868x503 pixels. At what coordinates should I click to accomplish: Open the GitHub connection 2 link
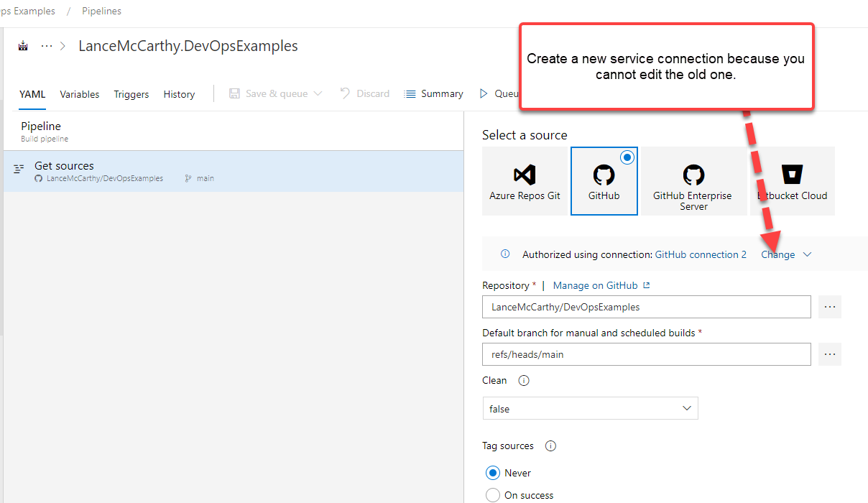(x=701, y=254)
